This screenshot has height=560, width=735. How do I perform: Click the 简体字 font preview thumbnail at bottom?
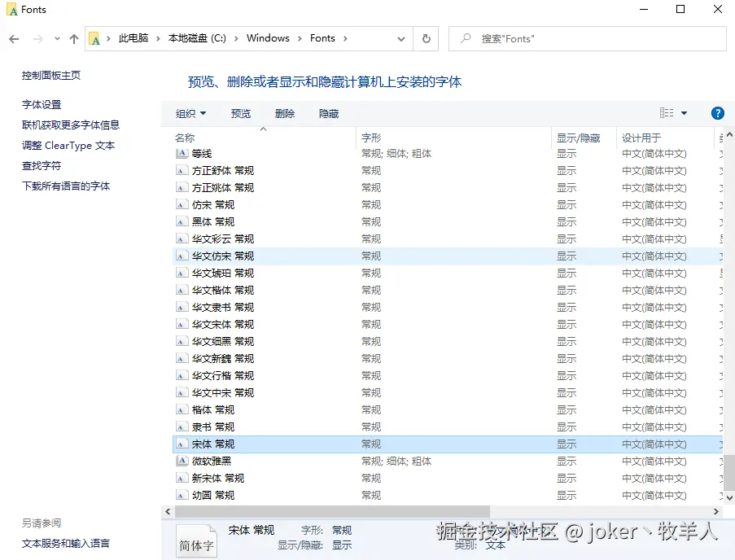point(196,539)
